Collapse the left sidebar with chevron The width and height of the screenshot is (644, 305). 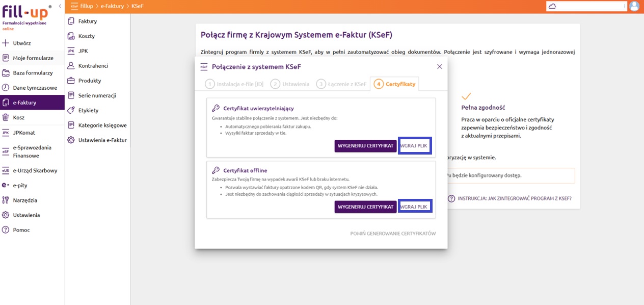click(x=60, y=6)
